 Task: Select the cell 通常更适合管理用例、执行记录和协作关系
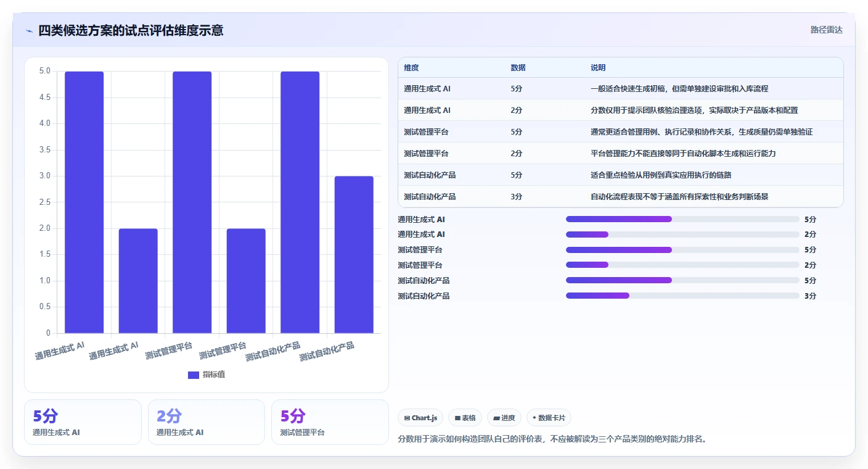pos(702,132)
